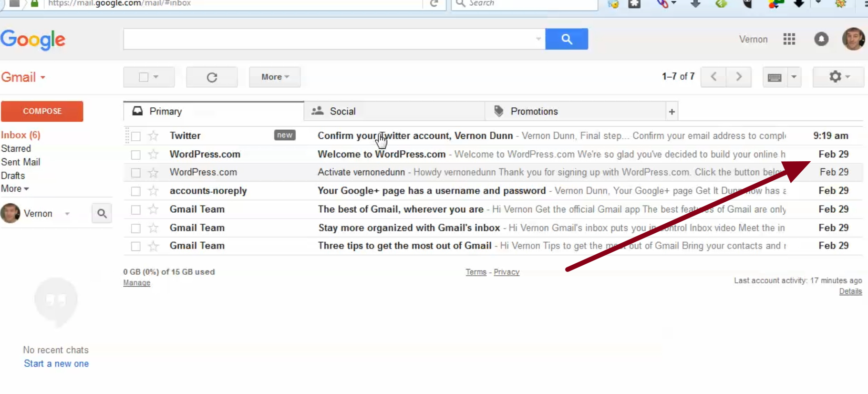Click the Vernon name in header
This screenshot has height=394, width=868.
754,40
